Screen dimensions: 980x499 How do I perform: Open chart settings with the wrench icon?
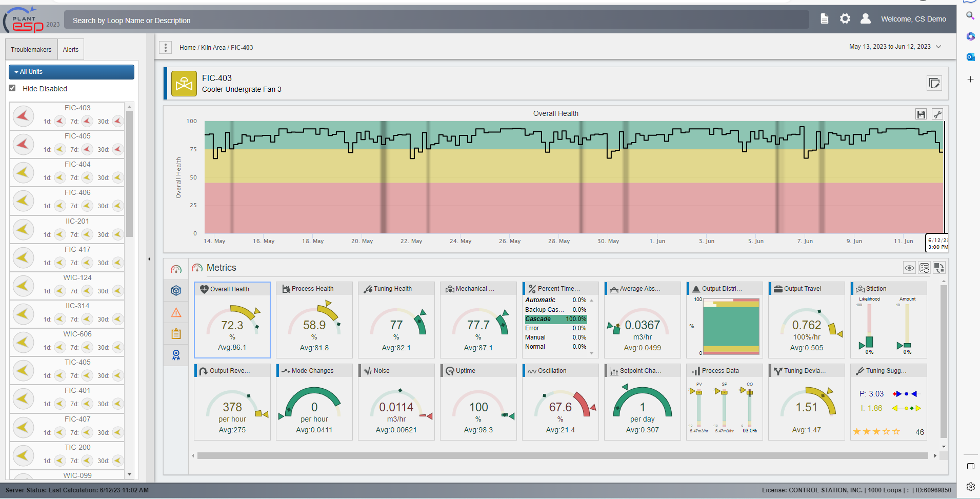[937, 114]
